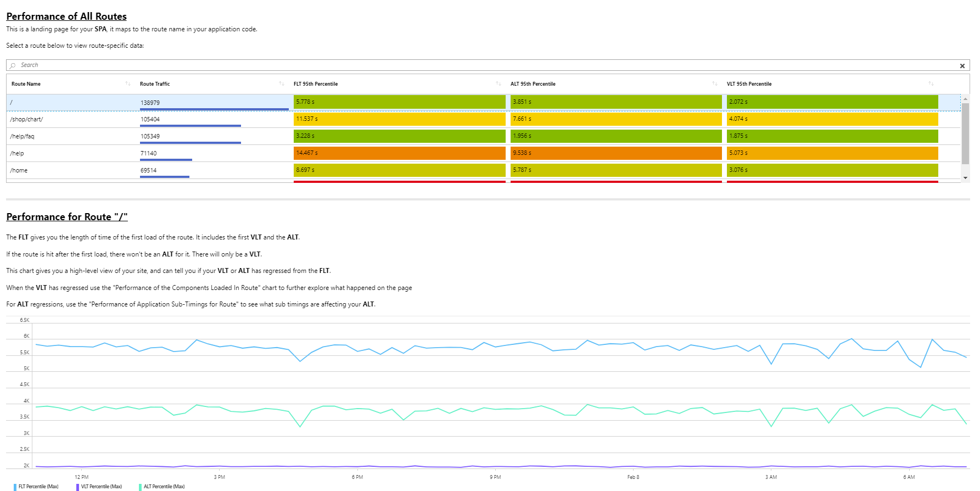This screenshot has height=491, width=980.
Task: Click the 7.661 s ALT cell
Action: tap(616, 119)
